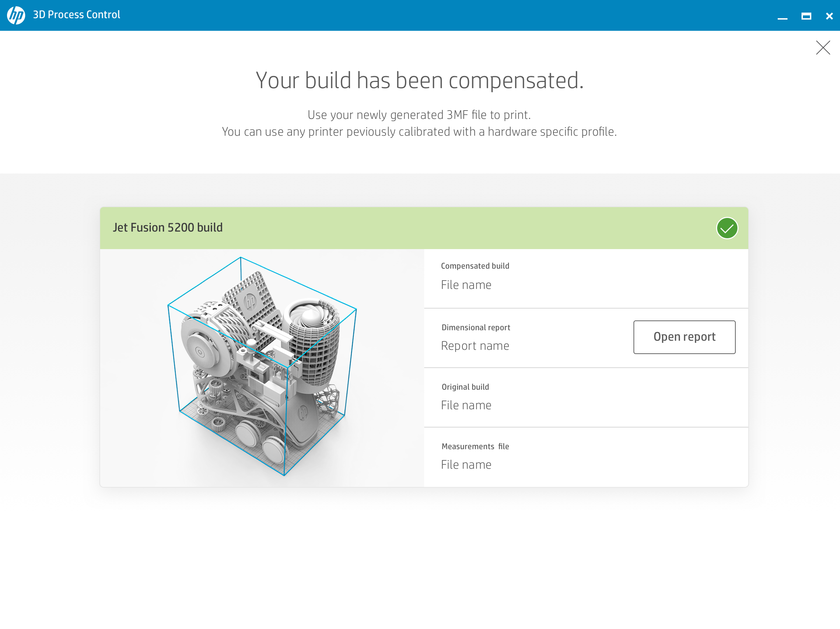Click the hardware specific profile sentence
This screenshot has height=629, width=840.
(x=419, y=132)
